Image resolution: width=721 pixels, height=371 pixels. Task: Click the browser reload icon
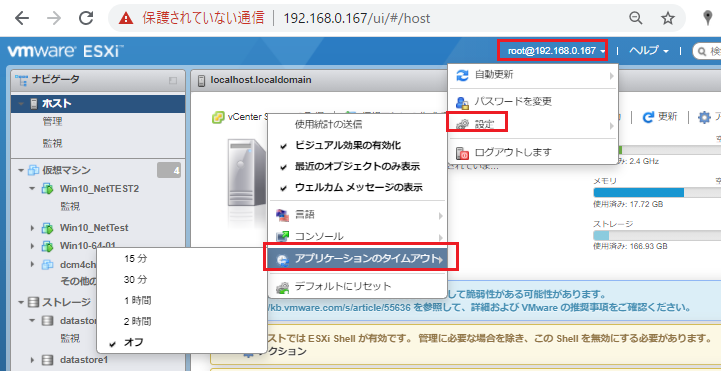pyautogui.click(x=86, y=18)
